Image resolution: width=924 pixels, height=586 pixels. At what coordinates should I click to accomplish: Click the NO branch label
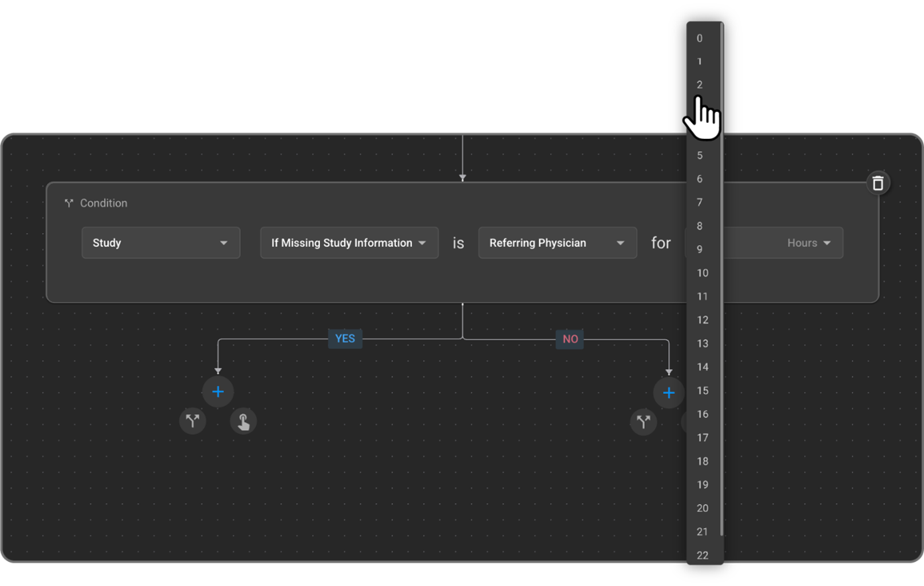(x=570, y=340)
